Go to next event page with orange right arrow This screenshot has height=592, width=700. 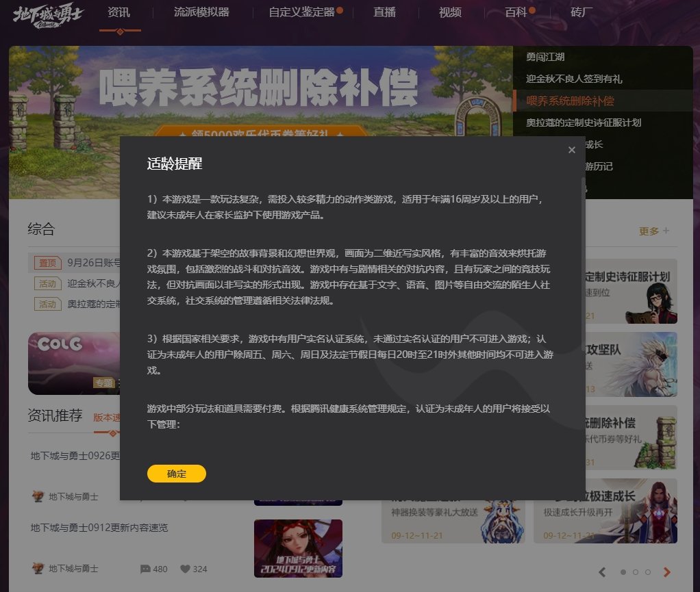tap(667, 572)
